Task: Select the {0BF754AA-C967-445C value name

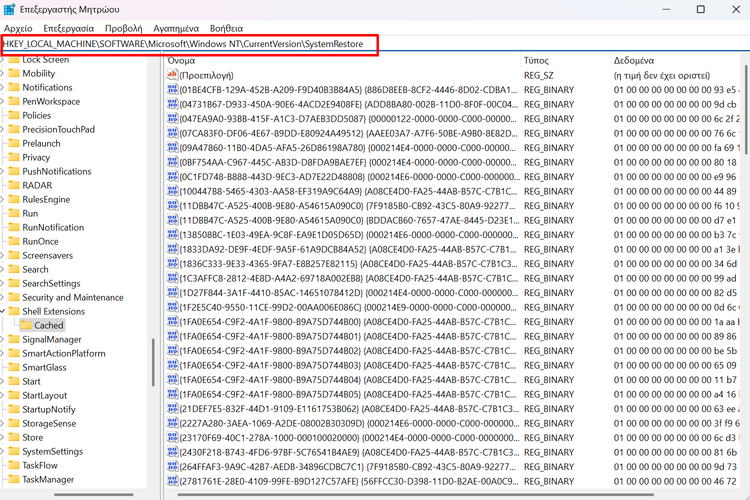Action: [348, 162]
